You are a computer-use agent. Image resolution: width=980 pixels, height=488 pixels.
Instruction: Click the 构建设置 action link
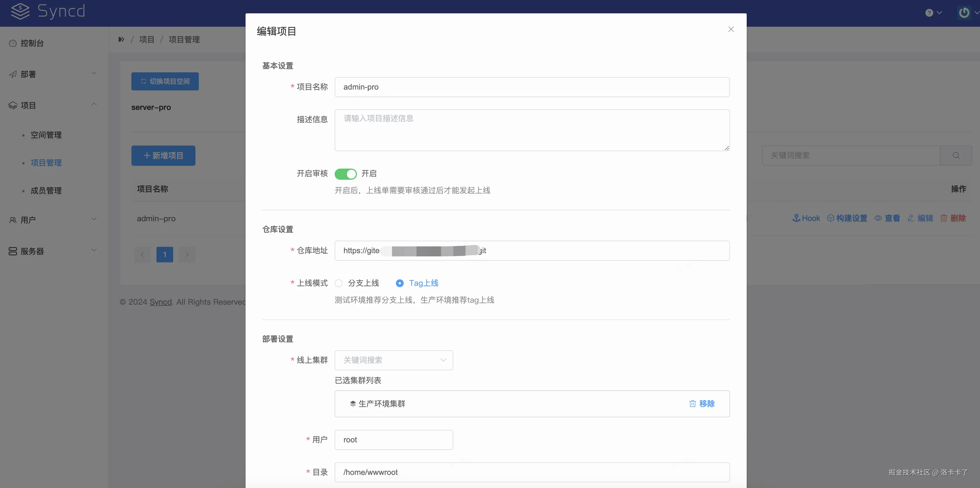[x=847, y=218]
